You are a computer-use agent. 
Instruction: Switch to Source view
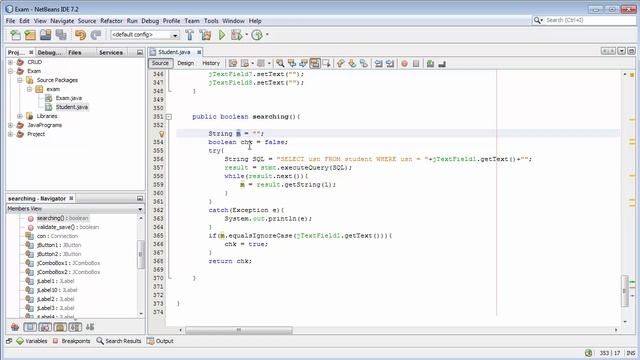160,63
